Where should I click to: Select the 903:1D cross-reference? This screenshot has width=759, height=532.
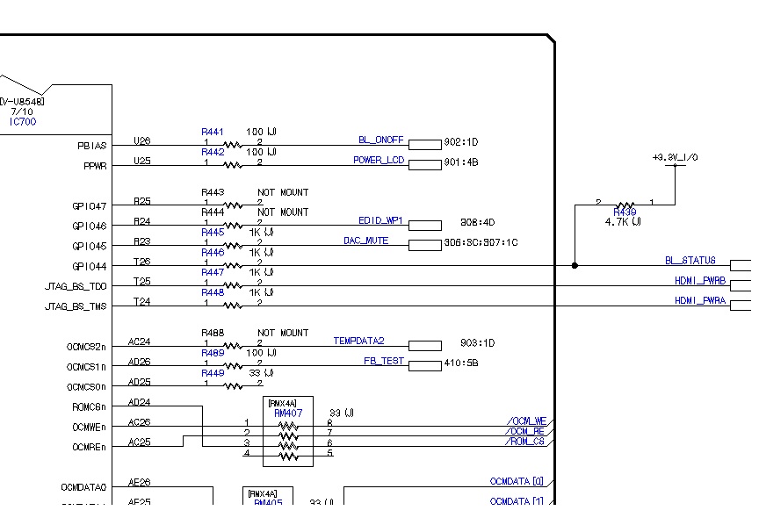tap(477, 343)
